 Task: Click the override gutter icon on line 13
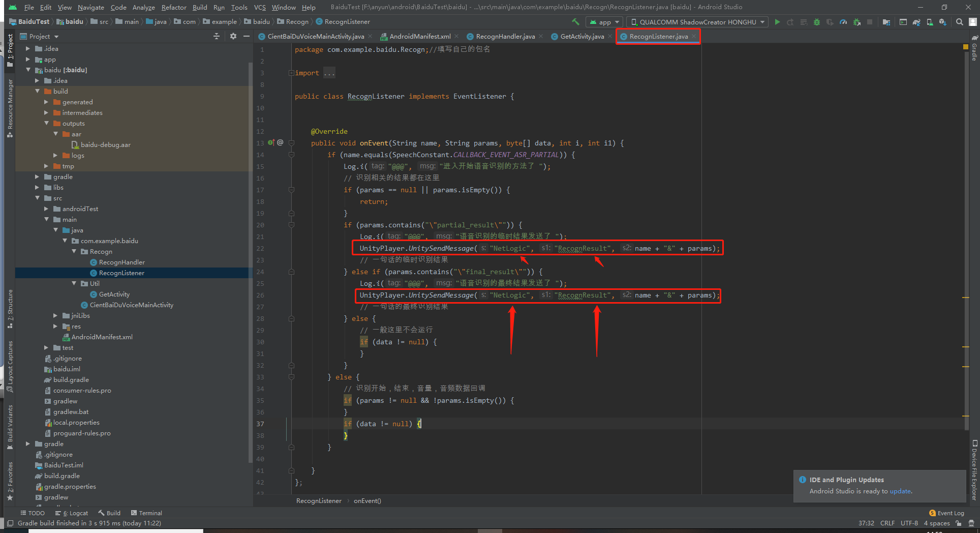click(x=271, y=143)
